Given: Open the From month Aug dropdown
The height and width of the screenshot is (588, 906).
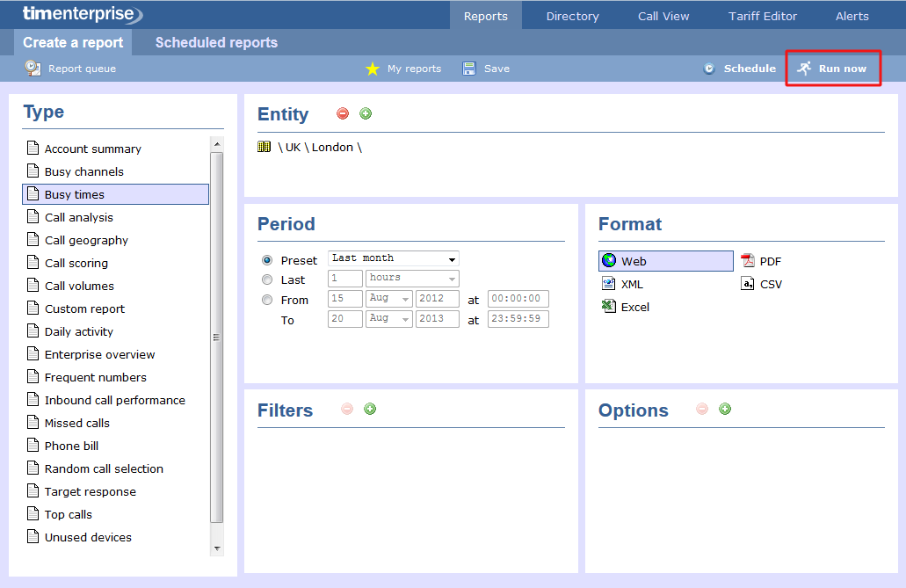Looking at the screenshot, I should 389,299.
